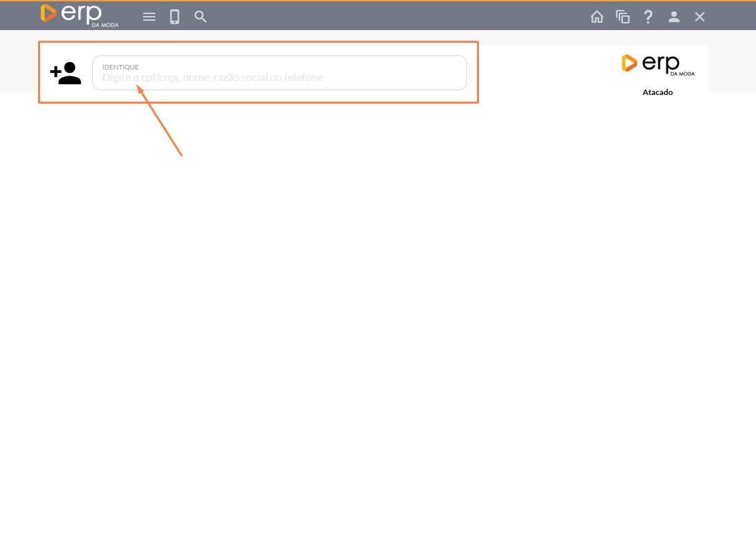Image resolution: width=756 pixels, height=555 pixels.
Task: Select the Atacado label
Action: (x=658, y=92)
